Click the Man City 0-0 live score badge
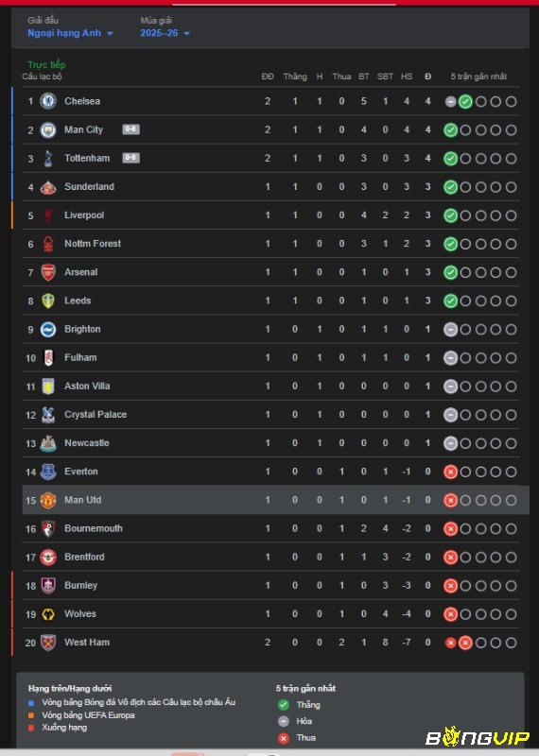This screenshot has height=756, width=539. (130, 129)
